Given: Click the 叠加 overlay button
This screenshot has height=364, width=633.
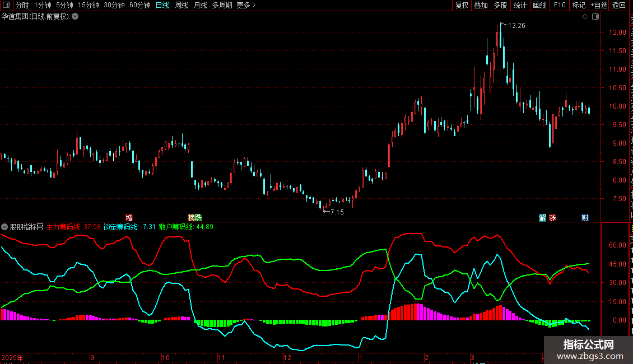Looking at the screenshot, I should click(481, 5).
